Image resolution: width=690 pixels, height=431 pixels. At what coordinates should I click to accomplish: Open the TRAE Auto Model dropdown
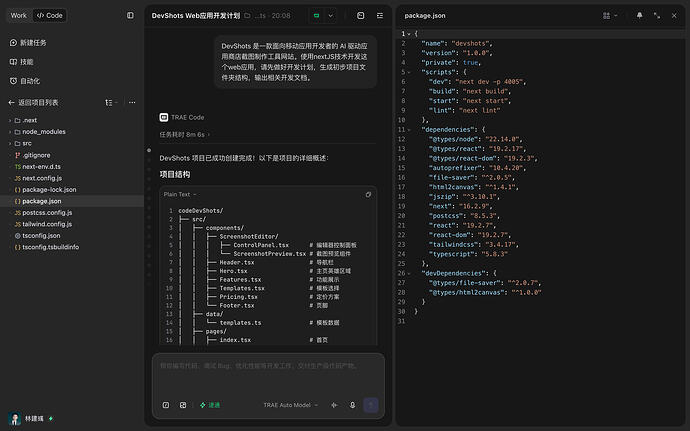(290, 405)
